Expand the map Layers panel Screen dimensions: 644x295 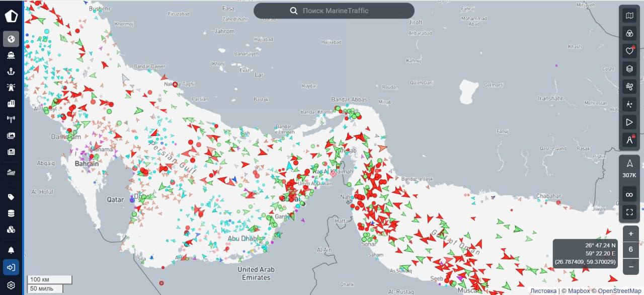click(x=629, y=68)
